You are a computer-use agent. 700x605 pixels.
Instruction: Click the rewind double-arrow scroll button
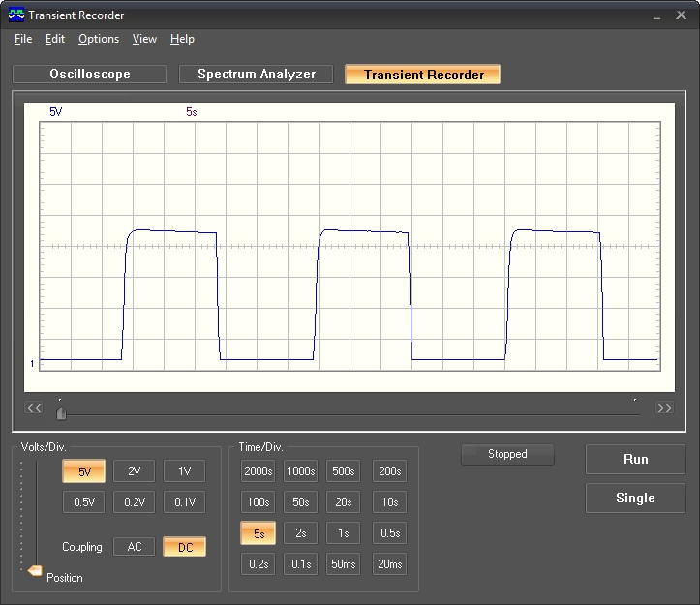tap(34, 408)
